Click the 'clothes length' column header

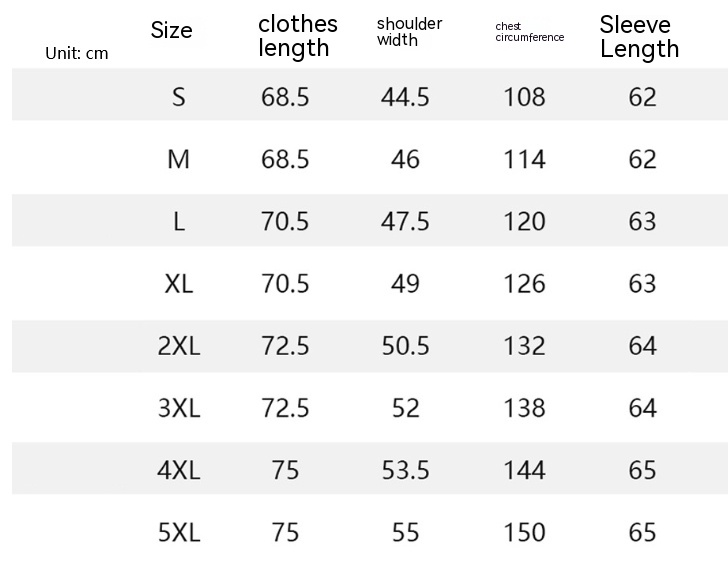[297, 36]
